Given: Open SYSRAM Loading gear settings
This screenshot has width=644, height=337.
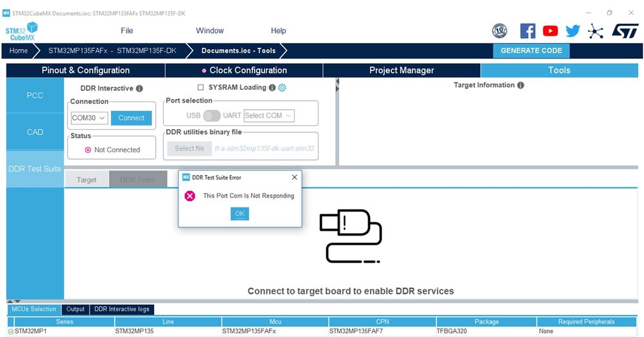Looking at the screenshot, I should [282, 88].
